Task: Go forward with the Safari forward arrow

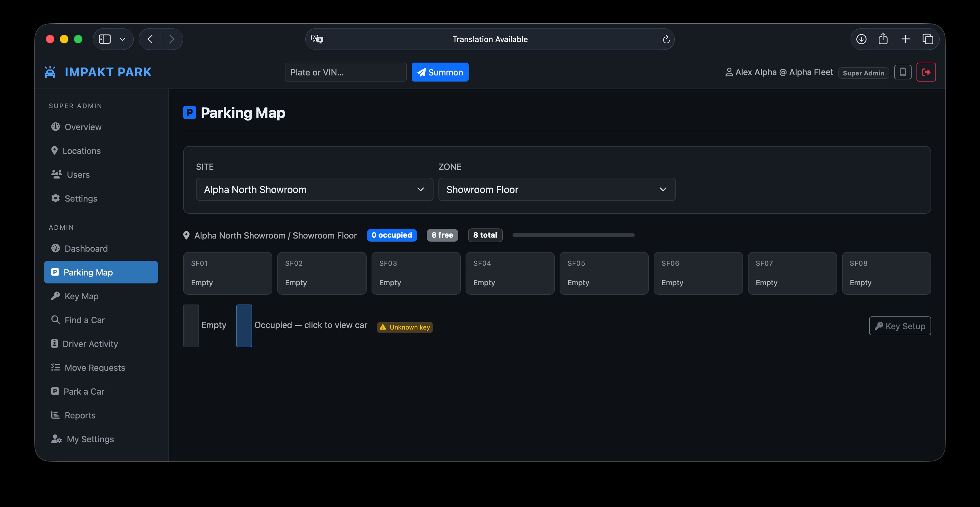Action: [x=172, y=39]
